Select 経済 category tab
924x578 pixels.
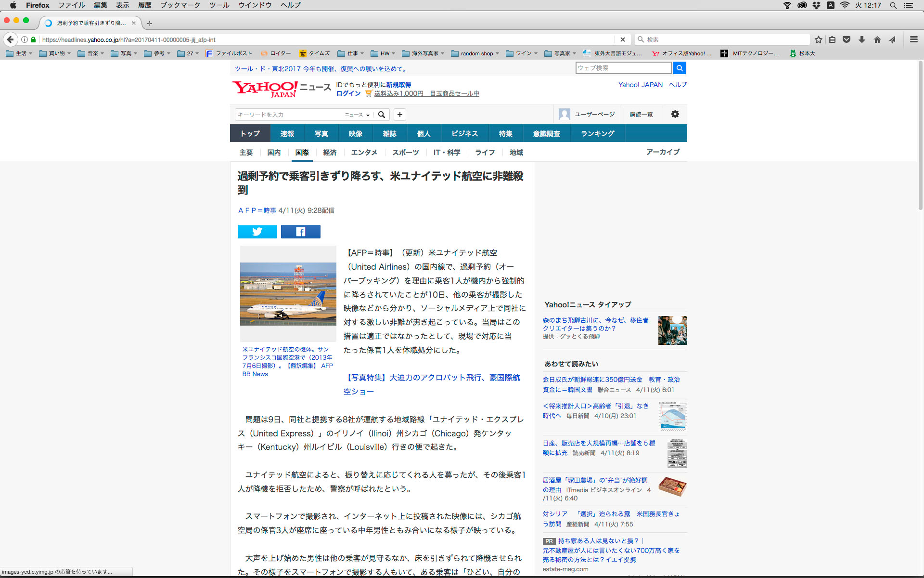coord(330,152)
